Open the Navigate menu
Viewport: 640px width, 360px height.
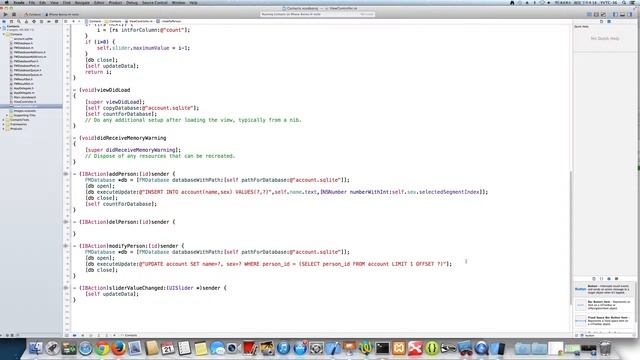82,2
